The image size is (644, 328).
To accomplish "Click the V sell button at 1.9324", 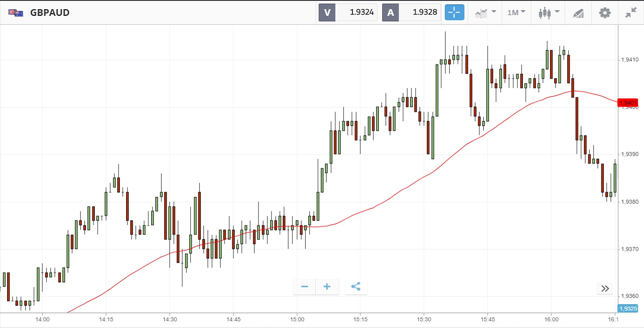I will [x=348, y=13].
